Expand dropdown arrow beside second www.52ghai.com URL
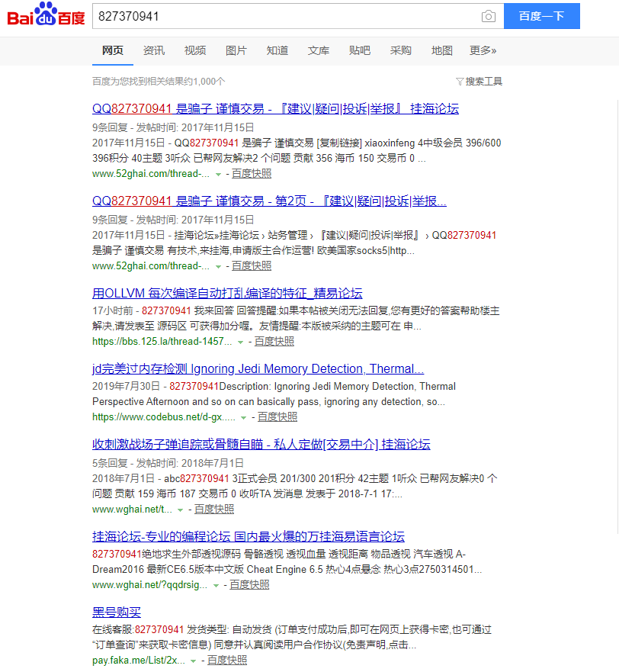This screenshot has height=672, width=619. coord(218,266)
